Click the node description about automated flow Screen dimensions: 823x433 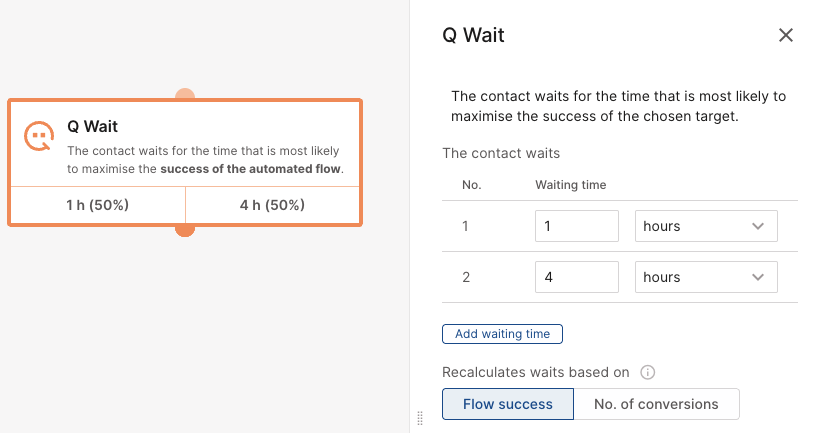205,160
